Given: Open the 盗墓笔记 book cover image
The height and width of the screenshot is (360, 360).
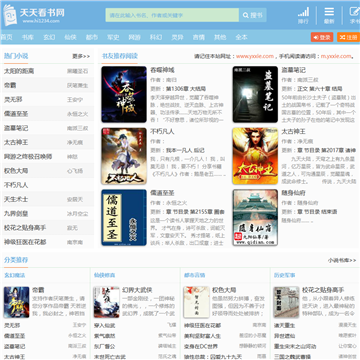Looking at the screenshot, I should [255, 94].
